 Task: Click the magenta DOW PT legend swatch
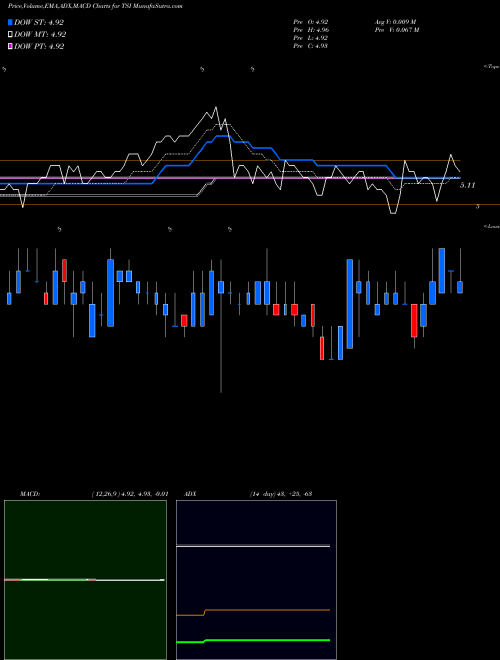(10, 46)
